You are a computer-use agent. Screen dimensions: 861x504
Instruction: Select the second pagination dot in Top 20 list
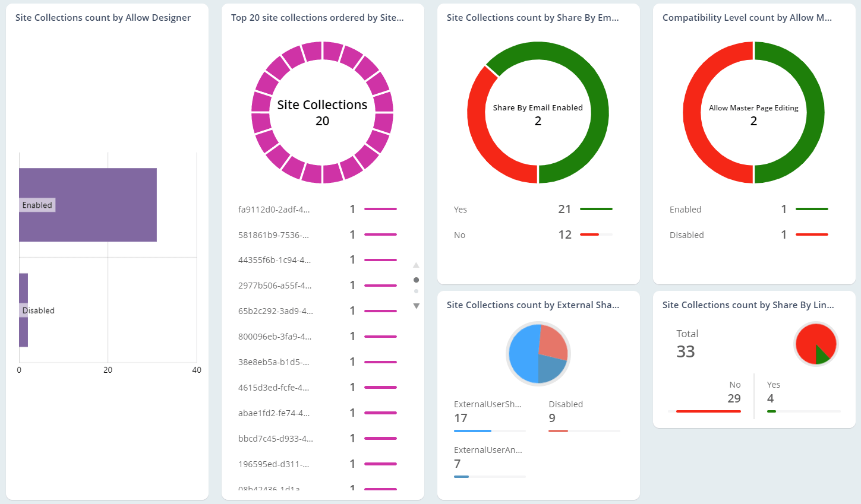pos(417,291)
